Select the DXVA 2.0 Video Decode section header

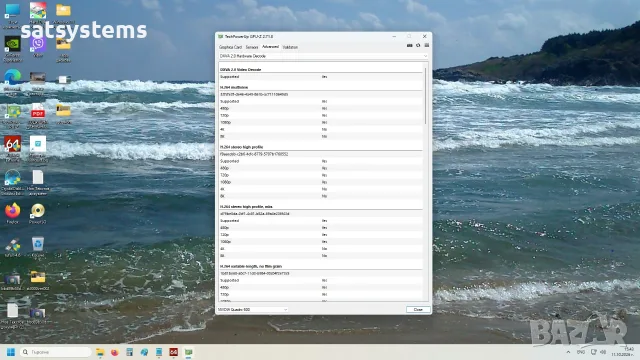(x=240, y=70)
